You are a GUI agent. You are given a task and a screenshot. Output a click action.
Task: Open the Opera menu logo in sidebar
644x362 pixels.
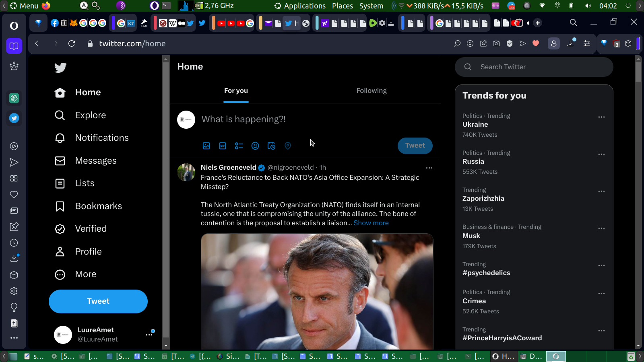[14, 26]
